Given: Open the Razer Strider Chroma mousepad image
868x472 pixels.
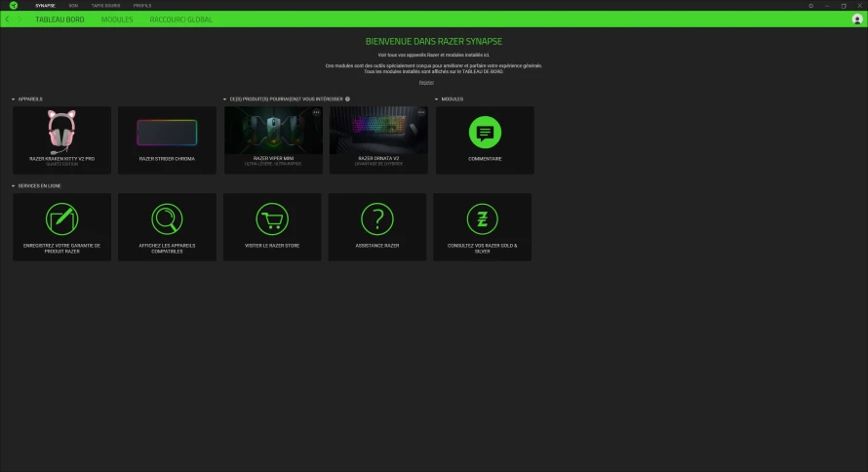Looking at the screenshot, I should point(167,133).
